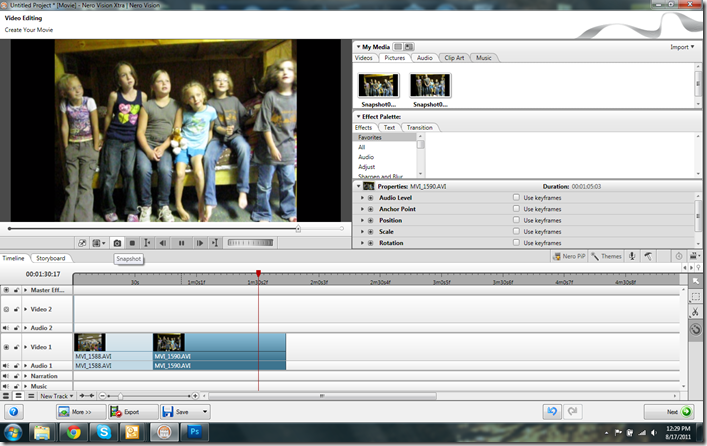The width and height of the screenshot is (707, 446).
Task: Enable keyframes for Audio Level
Action: click(x=516, y=197)
